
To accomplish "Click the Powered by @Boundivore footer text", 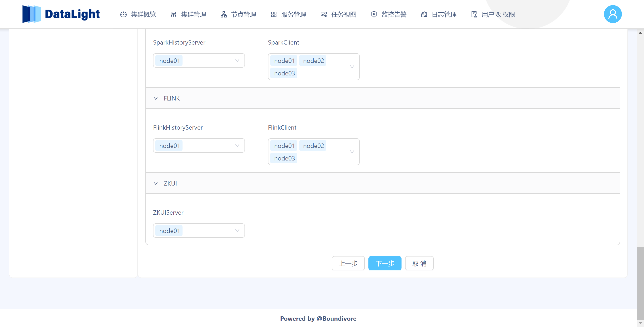I will (x=318, y=318).
